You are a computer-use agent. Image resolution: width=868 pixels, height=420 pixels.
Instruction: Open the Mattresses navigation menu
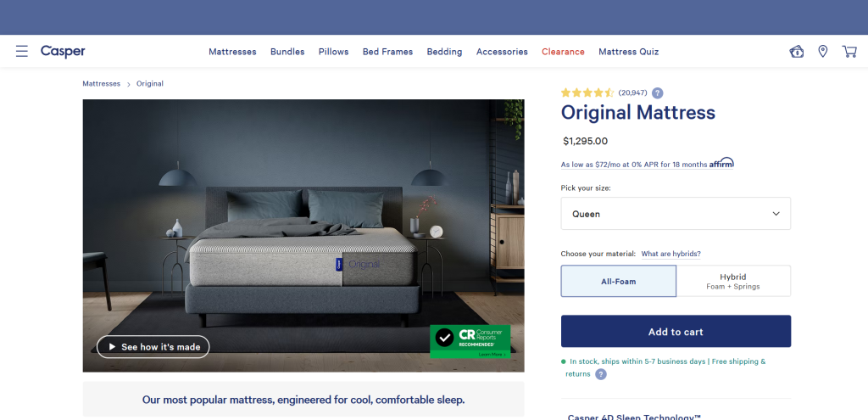(232, 52)
